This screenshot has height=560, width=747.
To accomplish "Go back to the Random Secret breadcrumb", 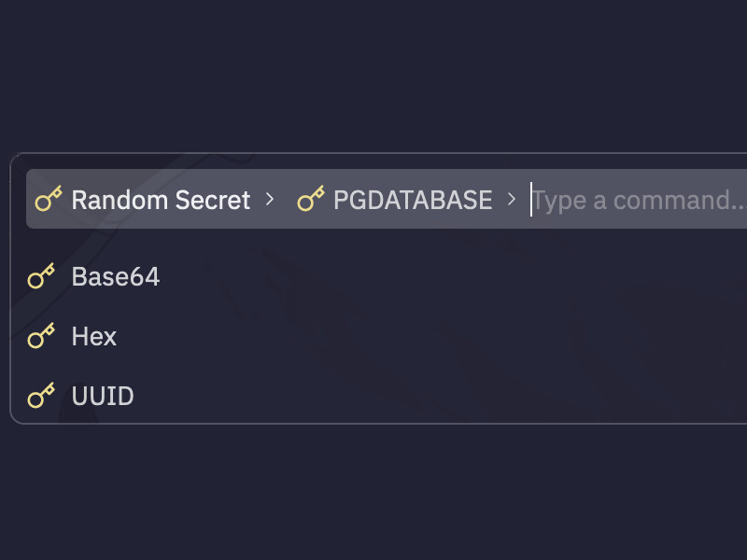I will (161, 200).
